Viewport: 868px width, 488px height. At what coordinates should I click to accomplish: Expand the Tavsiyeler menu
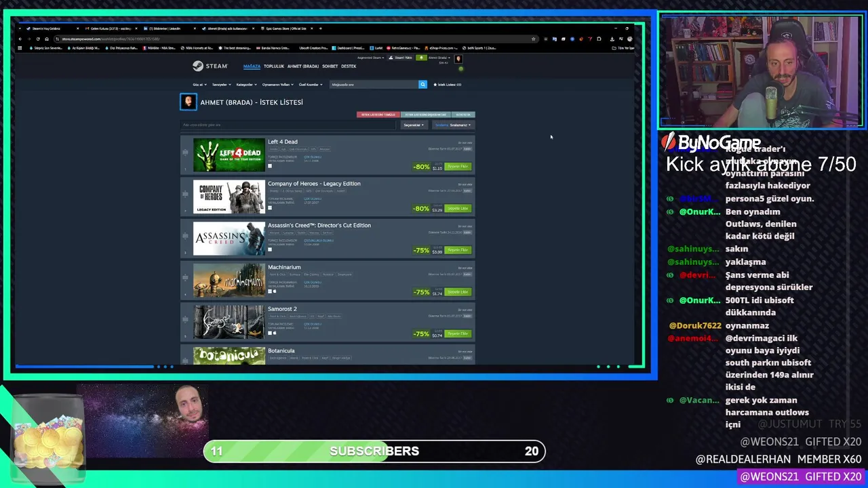click(222, 85)
